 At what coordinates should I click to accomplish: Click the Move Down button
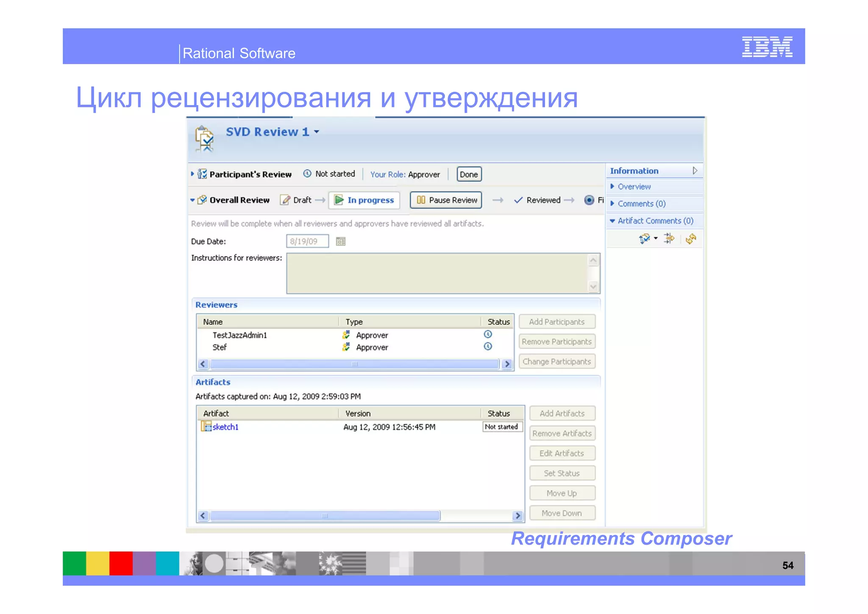tap(562, 513)
